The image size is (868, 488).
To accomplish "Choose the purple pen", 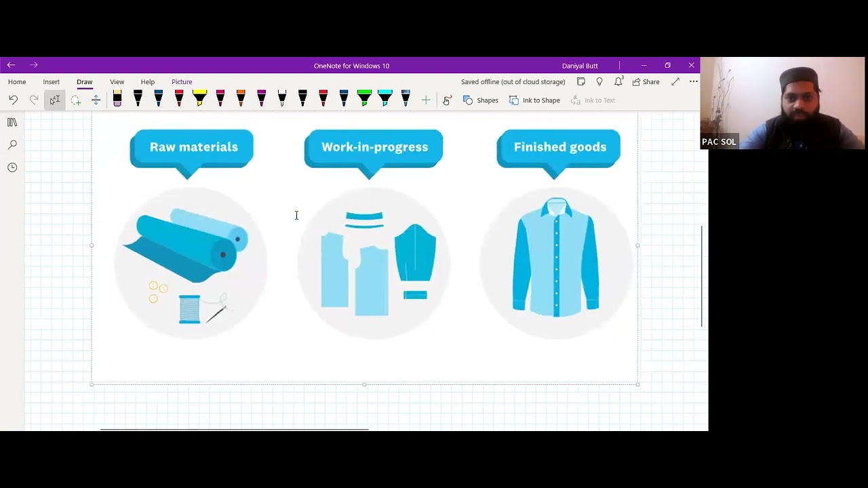I will [262, 100].
